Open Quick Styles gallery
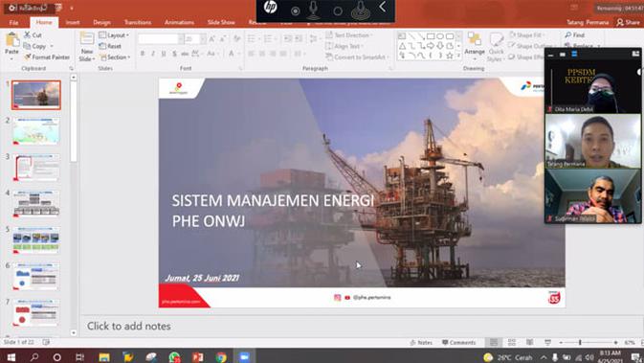 click(x=496, y=47)
